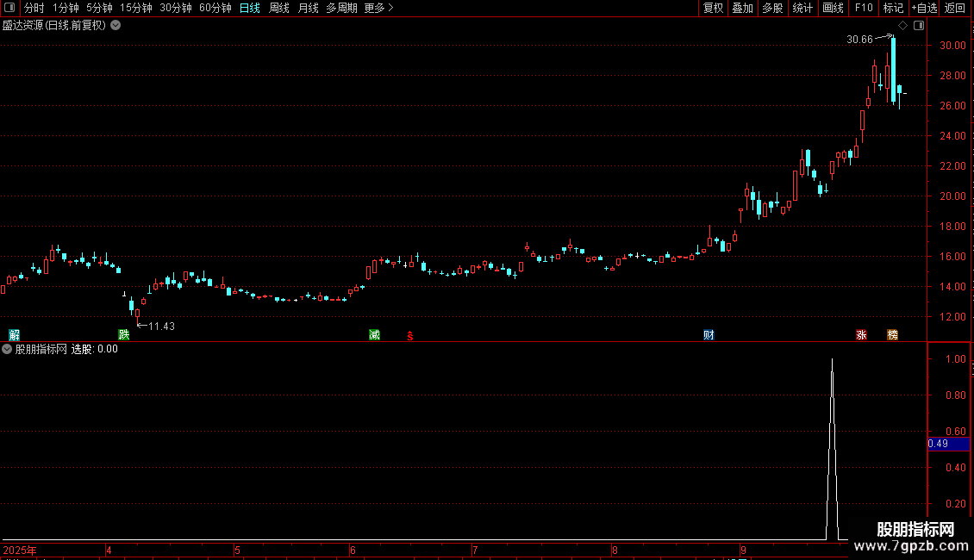Image resolution: width=974 pixels, height=560 pixels.
Task: Select the 60分钟 period tab
Action: (x=215, y=8)
